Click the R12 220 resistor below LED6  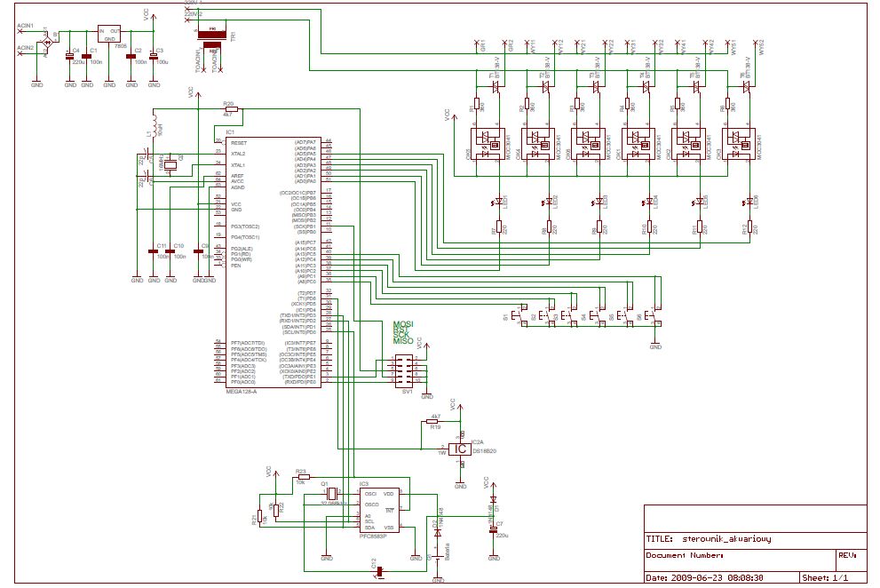tap(749, 226)
